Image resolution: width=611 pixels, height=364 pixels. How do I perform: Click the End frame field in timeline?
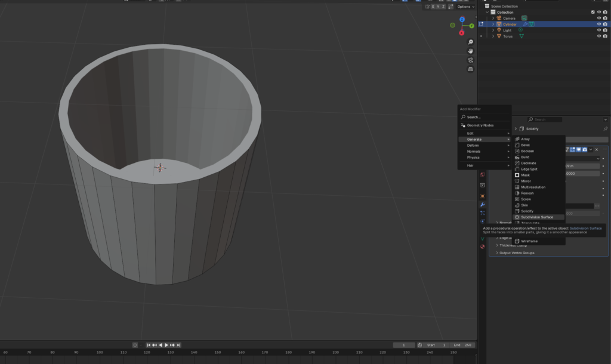point(463,345)
